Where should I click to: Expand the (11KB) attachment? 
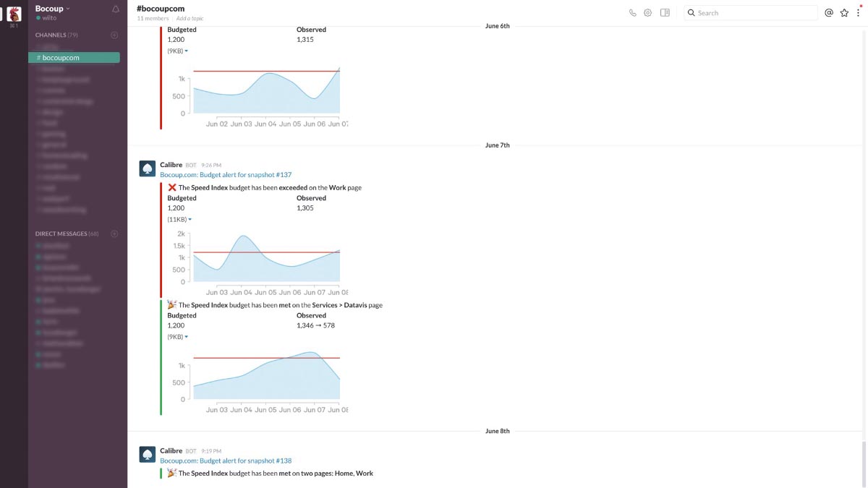tap(179, 219)
